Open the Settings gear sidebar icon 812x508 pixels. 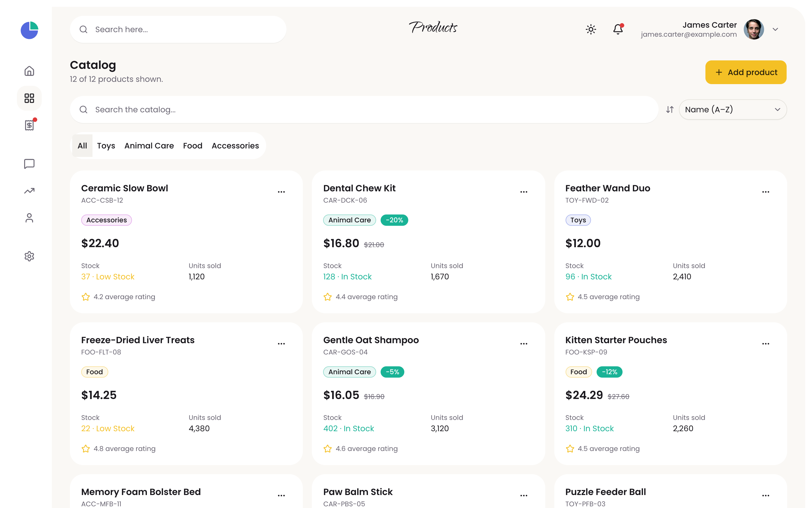click(x=30, y=256)
